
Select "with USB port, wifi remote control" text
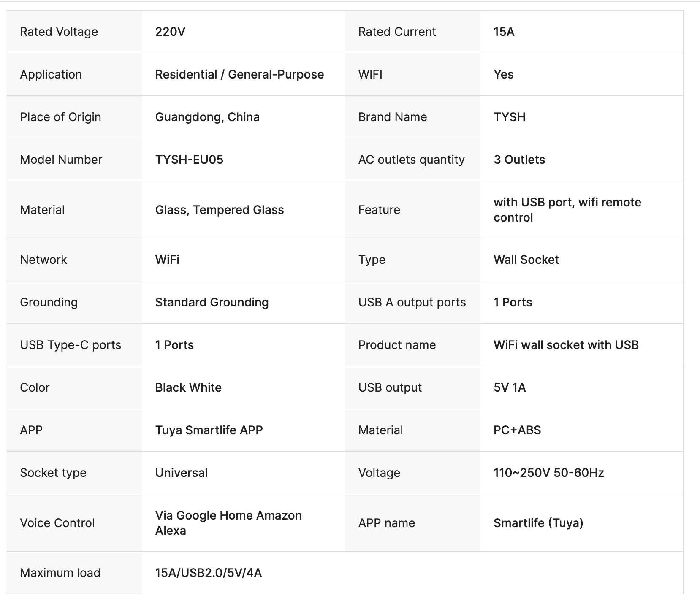tap(567, 210)
